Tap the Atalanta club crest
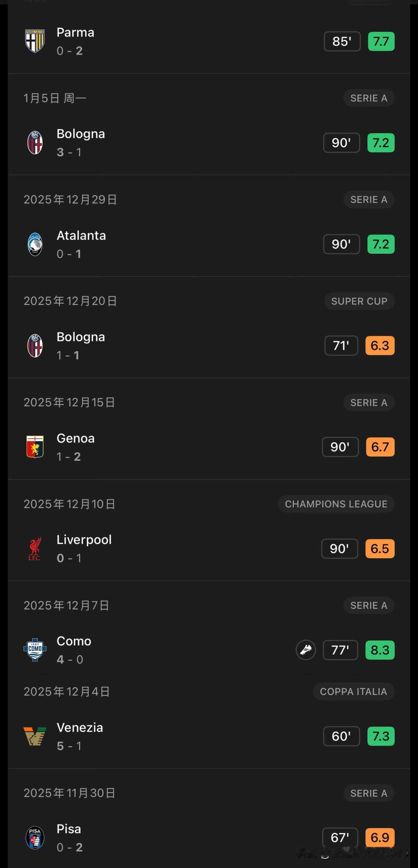Viewport: 418px width, 868px height. pos(35,244)
